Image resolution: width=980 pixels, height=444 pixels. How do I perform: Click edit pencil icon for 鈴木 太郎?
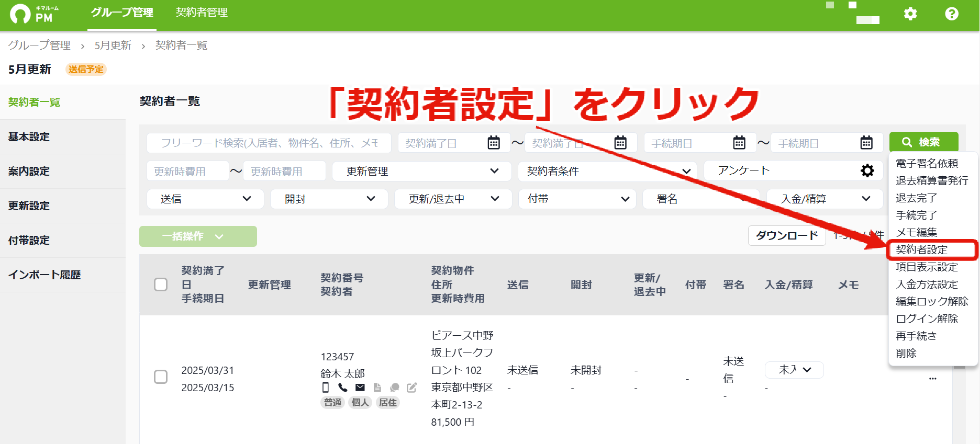click(x=412, y=388)
